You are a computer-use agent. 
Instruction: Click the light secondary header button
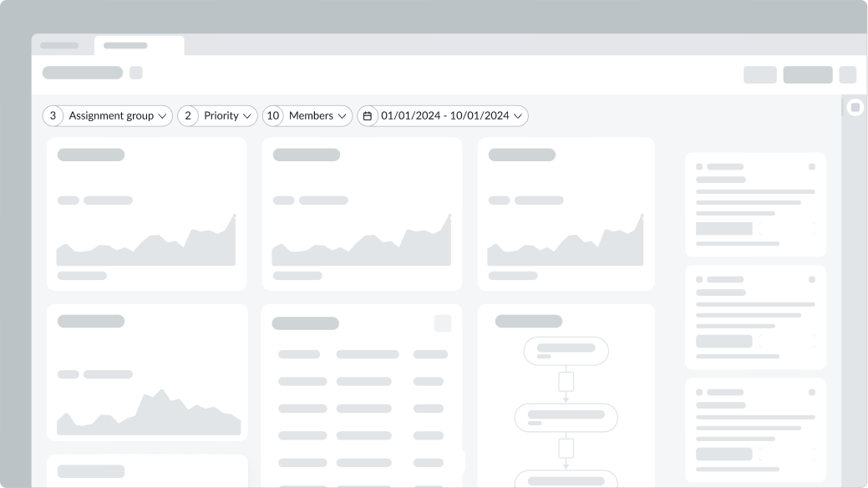760,74
